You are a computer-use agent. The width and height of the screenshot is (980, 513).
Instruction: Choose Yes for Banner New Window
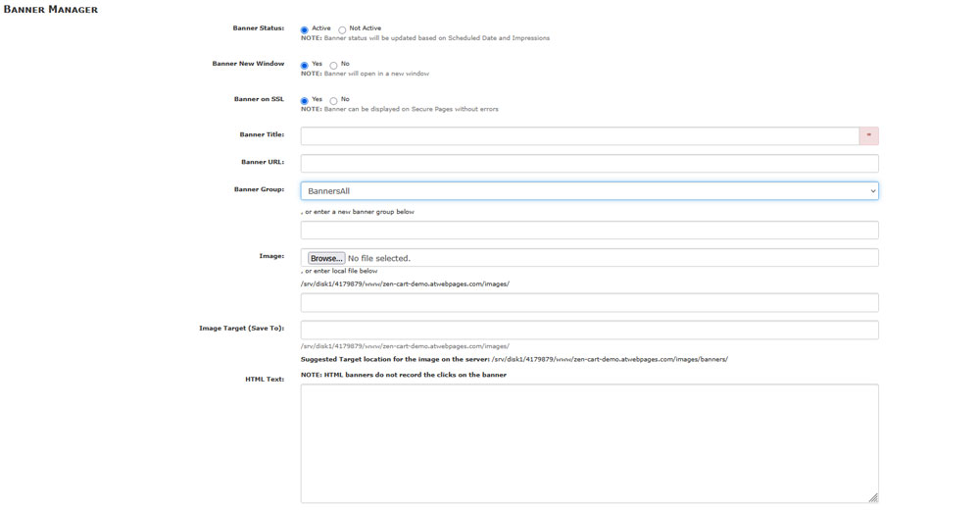(305, 66)
